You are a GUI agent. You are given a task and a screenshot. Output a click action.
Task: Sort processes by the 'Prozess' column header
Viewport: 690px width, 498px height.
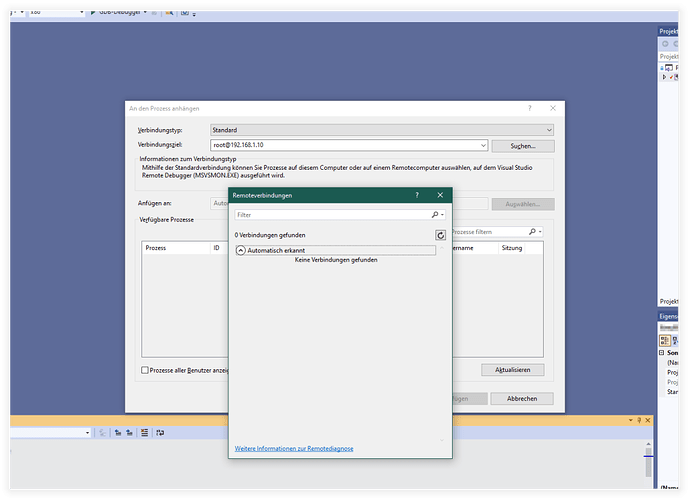tap(156, 248)
